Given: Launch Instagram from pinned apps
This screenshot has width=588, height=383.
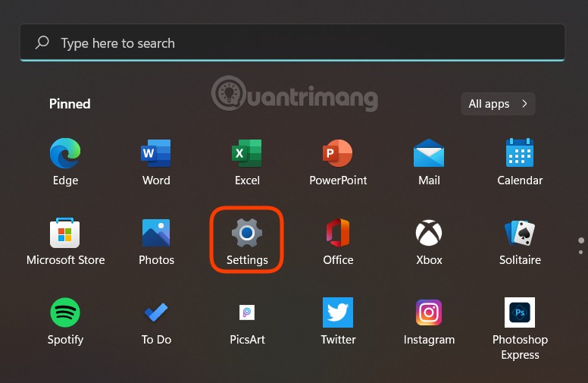Looking at the screenshot, I should pos(429,312).
